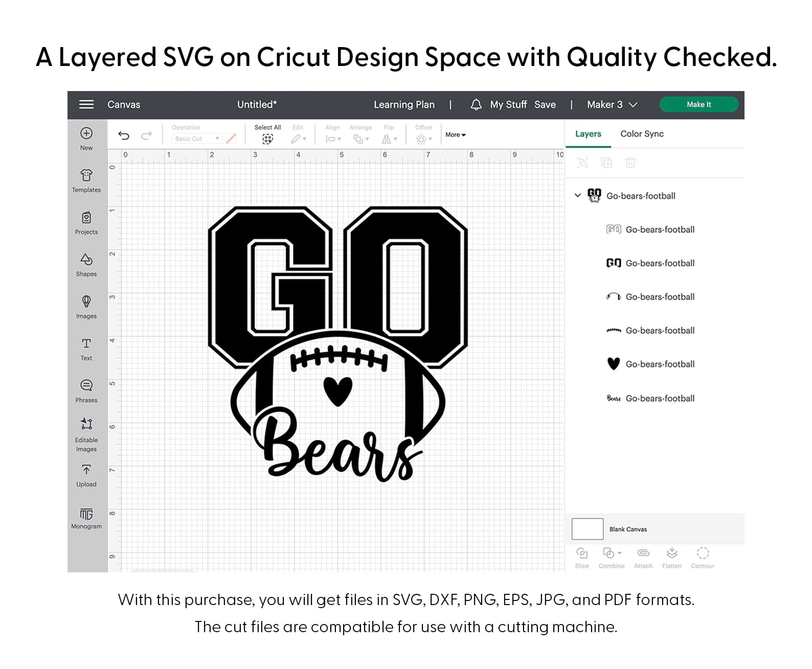Click the Upload icon
The width and height of the screenshot is (812, 669).
[x=86, y=470]
